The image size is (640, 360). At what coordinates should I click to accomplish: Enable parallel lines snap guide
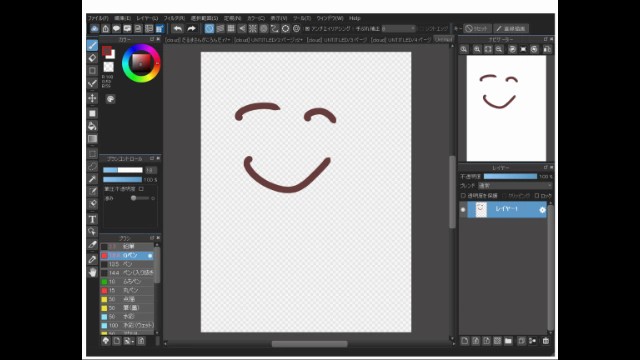[220, 29]
